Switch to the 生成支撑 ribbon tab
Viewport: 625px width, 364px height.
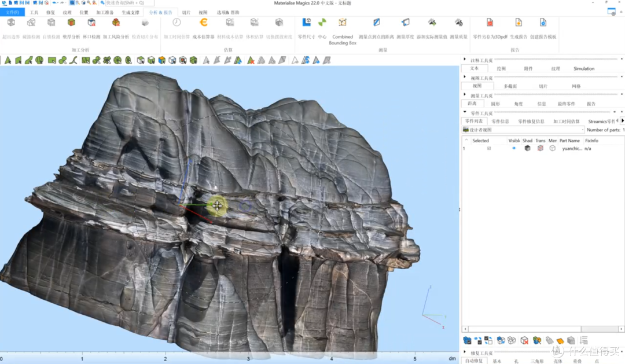click(130, 12)
